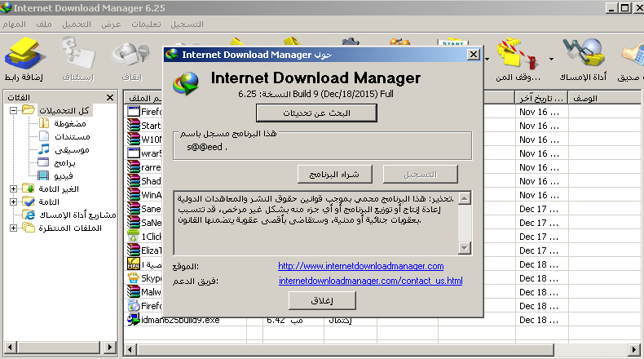Expand the Finished (التامة) tree node
The width and height of the screenshot is (644, 359).
click(14, 202)
